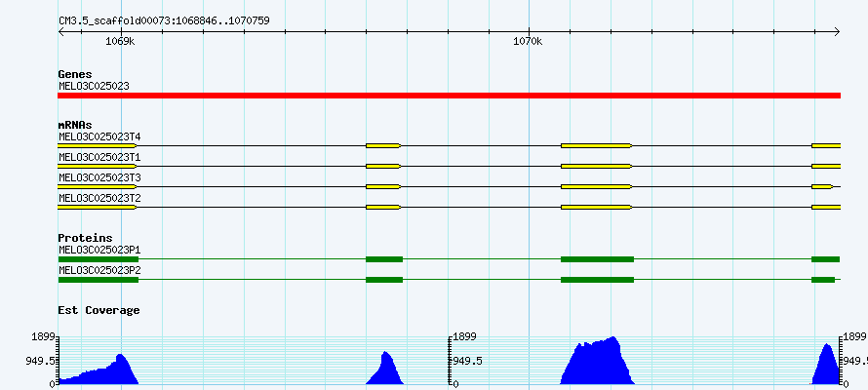Screen dimensions: 868x390
Task: Click the Proteins track title
Action: pos(85,238)
